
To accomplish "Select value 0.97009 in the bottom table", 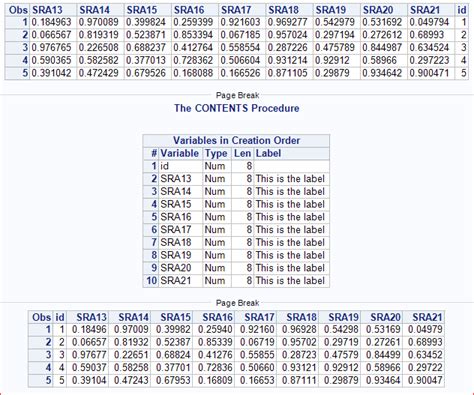I will tap(131, 330).
